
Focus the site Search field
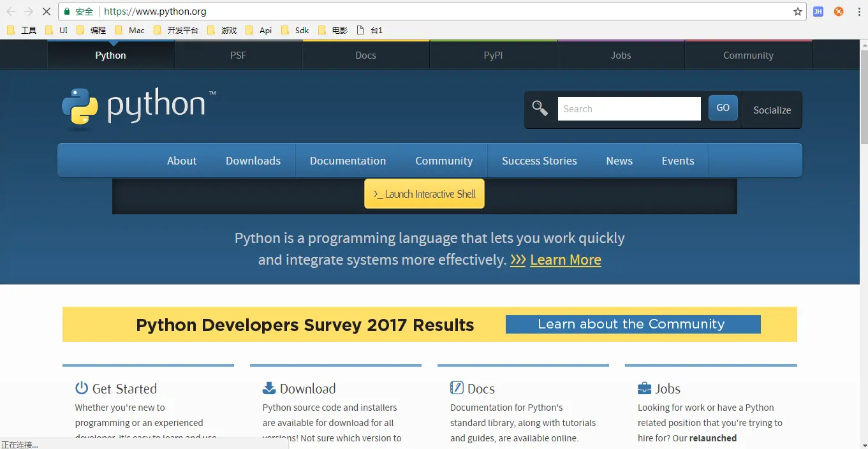tap(629, 108)
